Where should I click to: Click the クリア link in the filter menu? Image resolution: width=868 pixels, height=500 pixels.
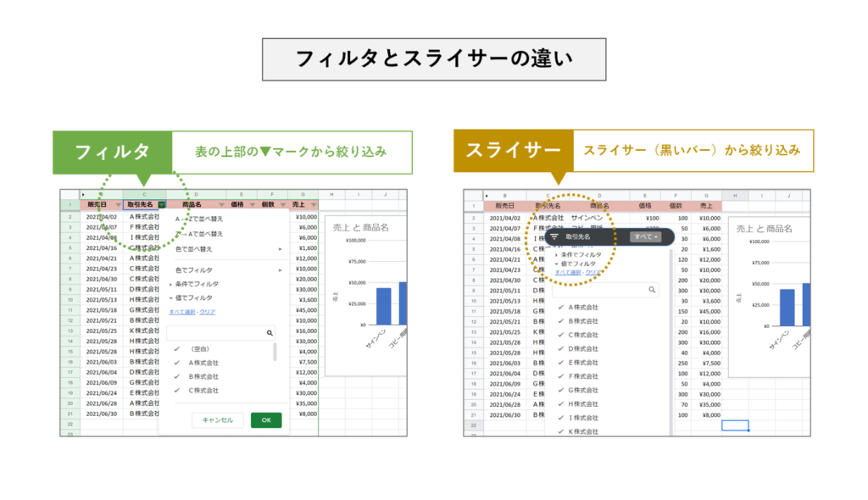pos(207,311)
